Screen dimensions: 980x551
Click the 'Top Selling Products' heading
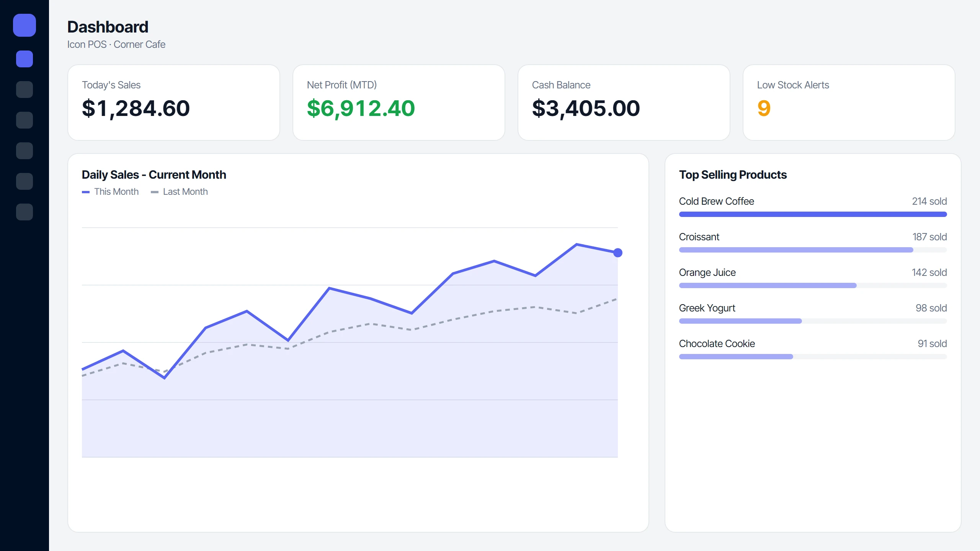click(733, 175)
